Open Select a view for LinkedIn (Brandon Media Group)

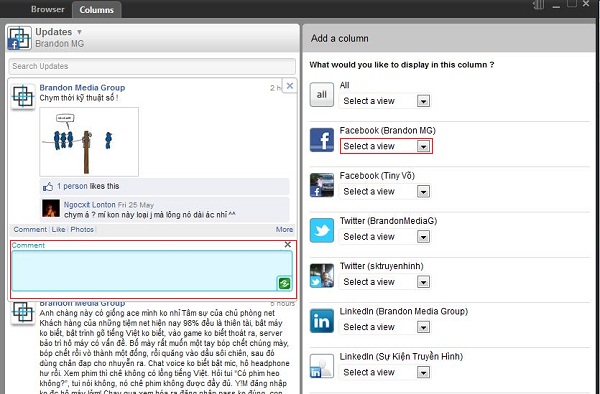pos(385,327)
